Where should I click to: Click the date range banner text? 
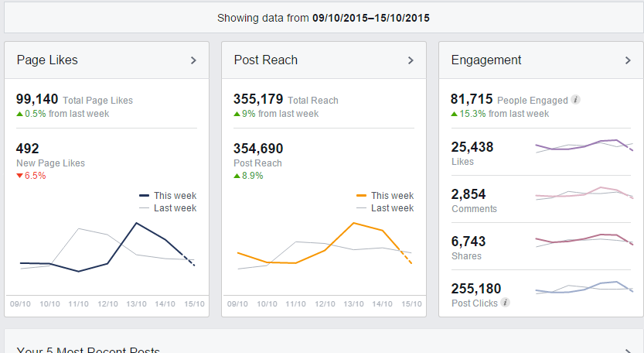pos(323,17)
